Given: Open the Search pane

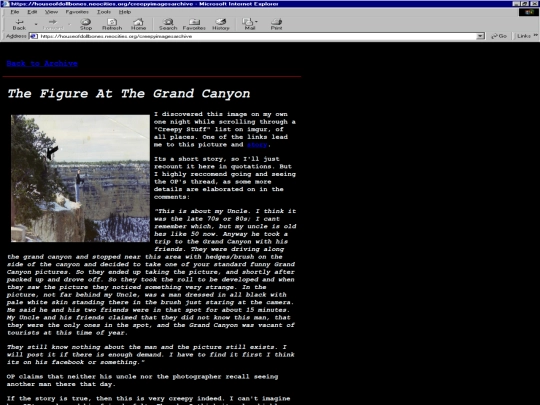Looking at the screenshot, I should coord(168,24).
